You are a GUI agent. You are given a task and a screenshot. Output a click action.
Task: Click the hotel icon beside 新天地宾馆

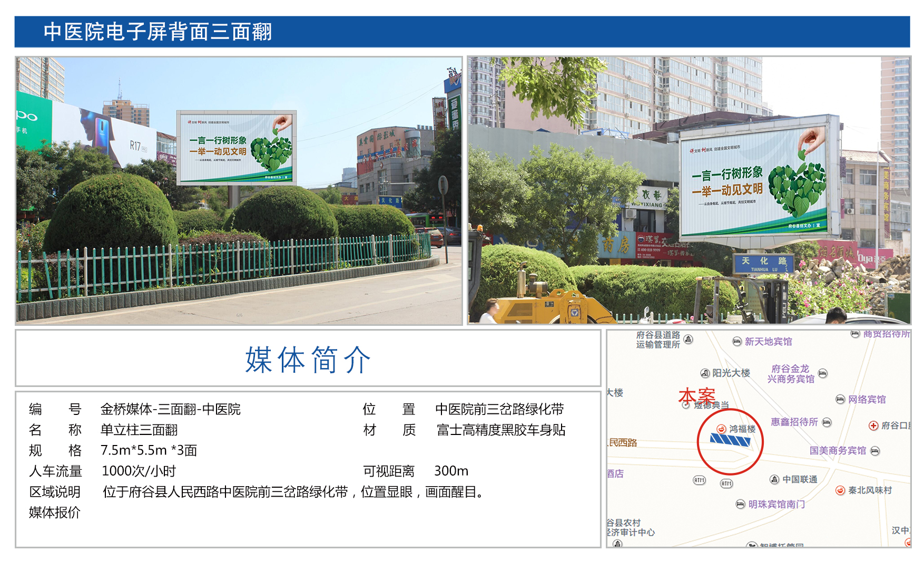click(x=737, y=342)
